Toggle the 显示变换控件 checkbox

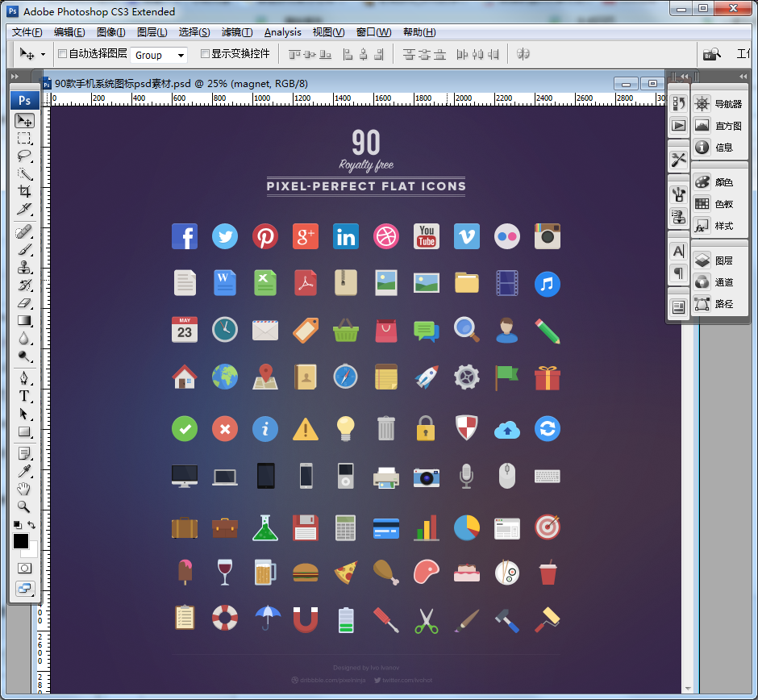coord(205,54)
